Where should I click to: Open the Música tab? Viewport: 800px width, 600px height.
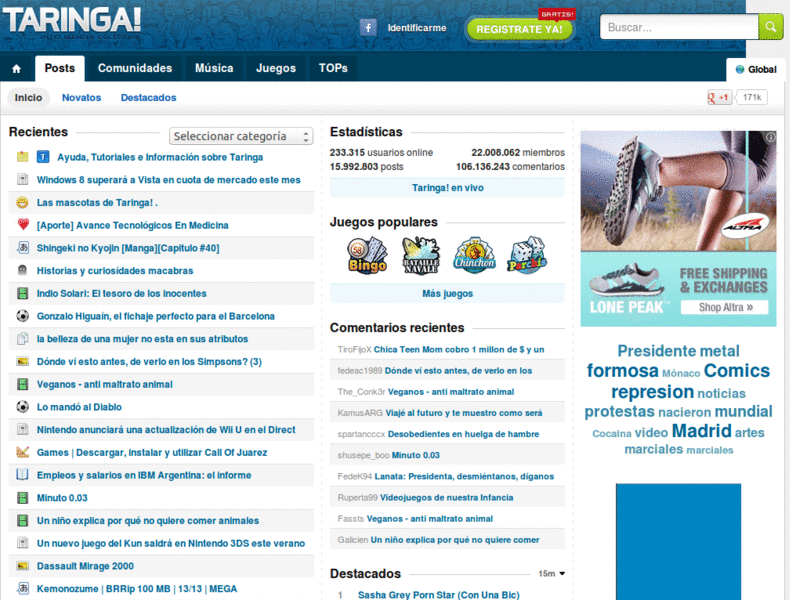(214, 68)
